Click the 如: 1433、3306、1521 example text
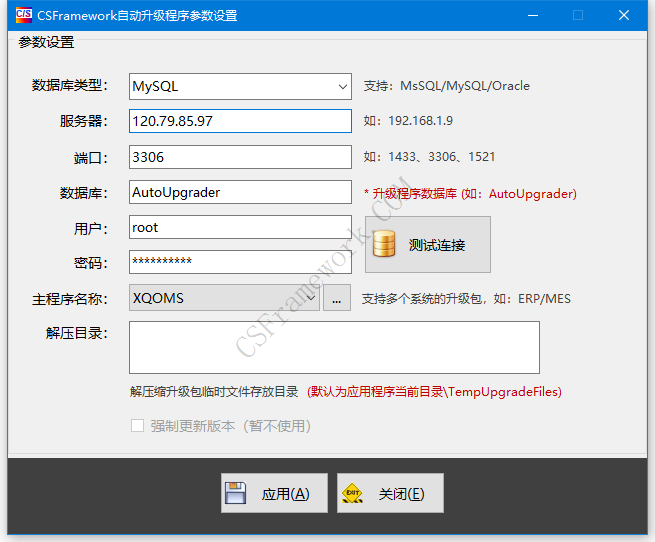This screenshot has height=542, width=655. [429, 157]
